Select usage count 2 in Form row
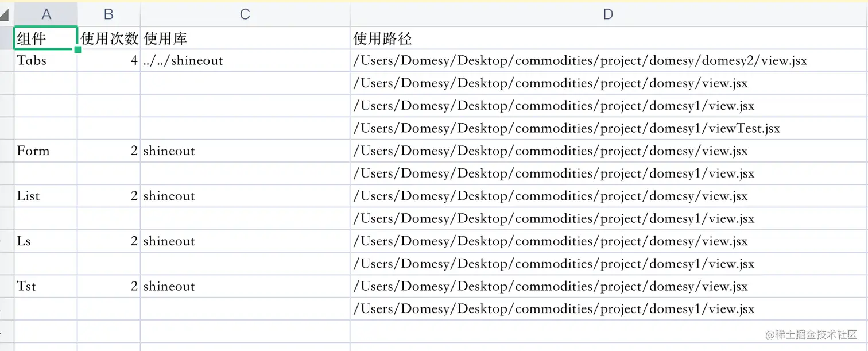The height and width of the screenshot is (351, 868). click(x=109, y=151)
